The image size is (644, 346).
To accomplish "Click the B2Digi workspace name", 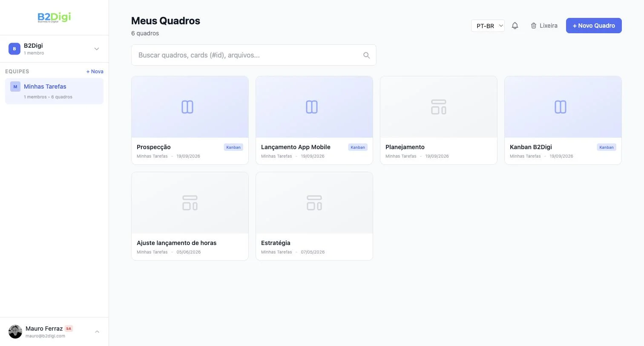I will pyautogui.click(x=33, y=46).
